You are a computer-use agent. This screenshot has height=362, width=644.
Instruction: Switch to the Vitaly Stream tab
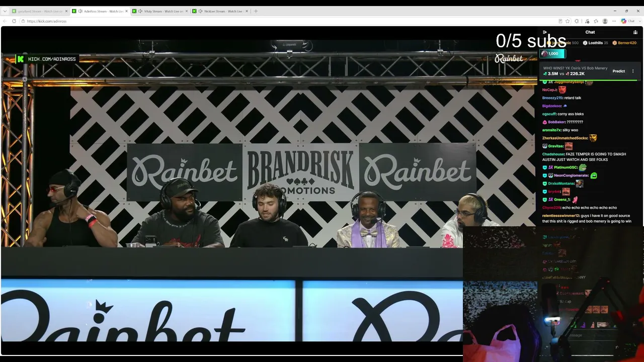point(160,11)
